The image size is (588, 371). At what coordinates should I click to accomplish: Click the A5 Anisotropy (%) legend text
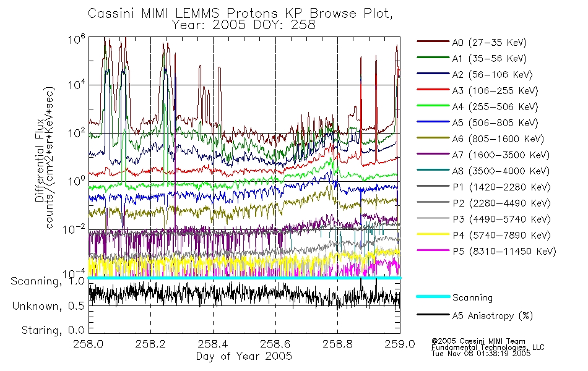(493, 316)
